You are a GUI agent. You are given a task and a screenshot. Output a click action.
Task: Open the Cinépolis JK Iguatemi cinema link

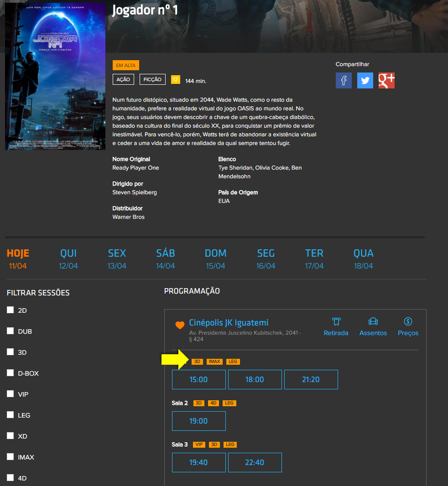[x=229, y=323]
